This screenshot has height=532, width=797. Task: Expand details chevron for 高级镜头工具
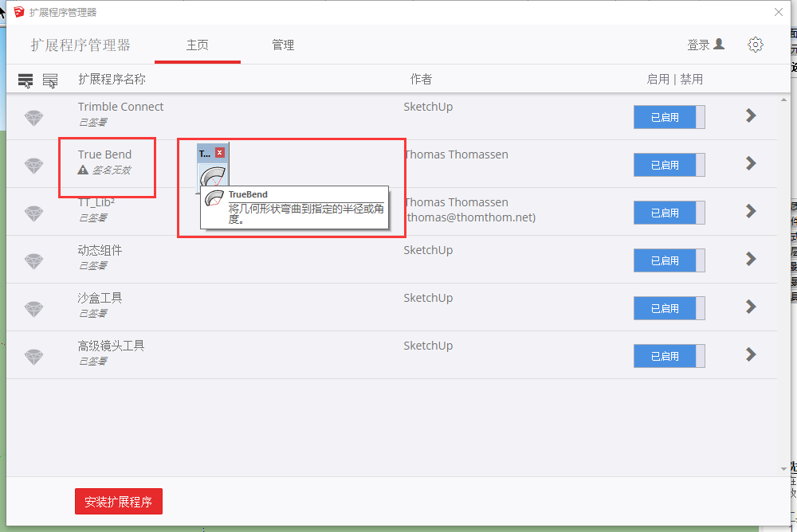[x=751, y=354]
